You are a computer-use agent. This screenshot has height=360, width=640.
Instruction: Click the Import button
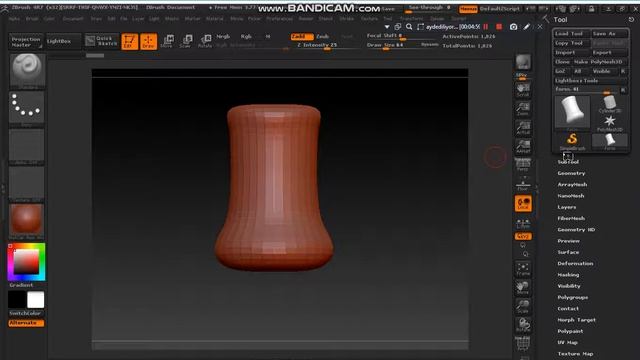tap(571, 52)
